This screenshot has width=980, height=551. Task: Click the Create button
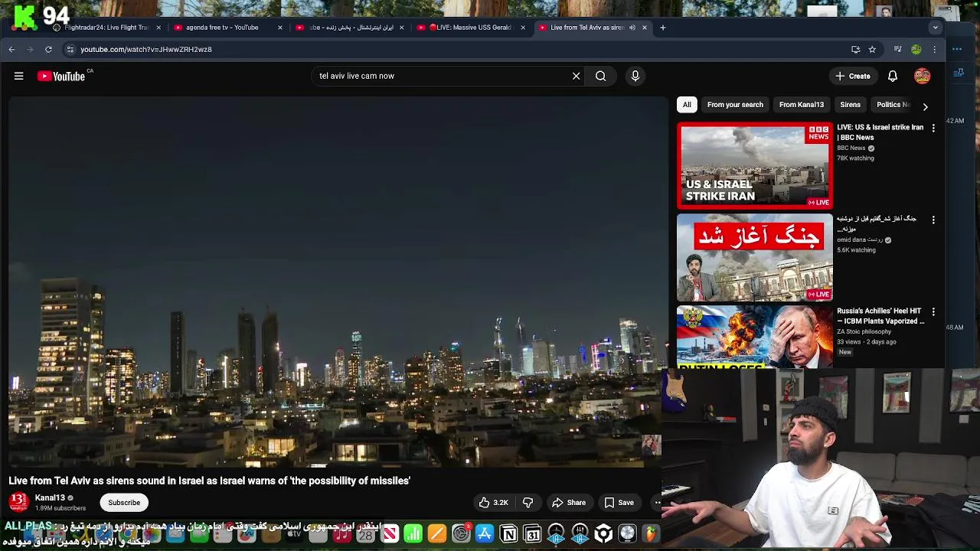[853, 76]
